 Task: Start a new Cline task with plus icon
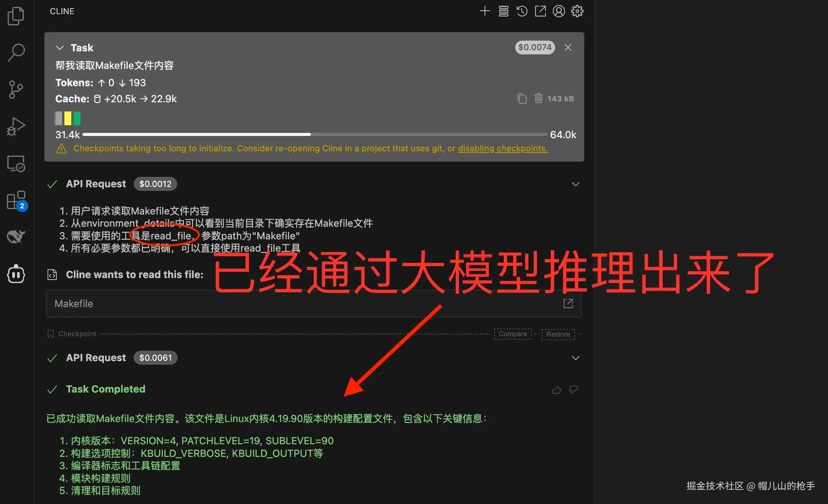point(485,11)
